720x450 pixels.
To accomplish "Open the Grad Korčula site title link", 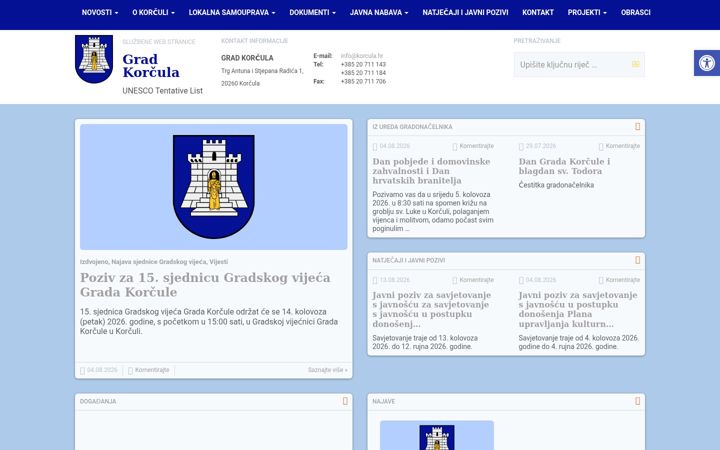I will pos(151,66).
